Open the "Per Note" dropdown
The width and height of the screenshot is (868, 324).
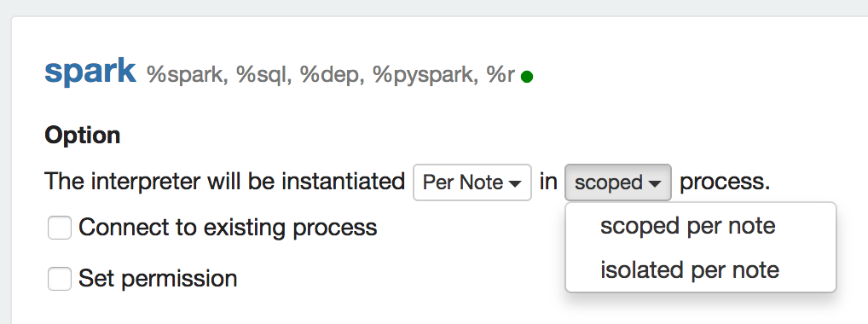(x=472, y=182)
